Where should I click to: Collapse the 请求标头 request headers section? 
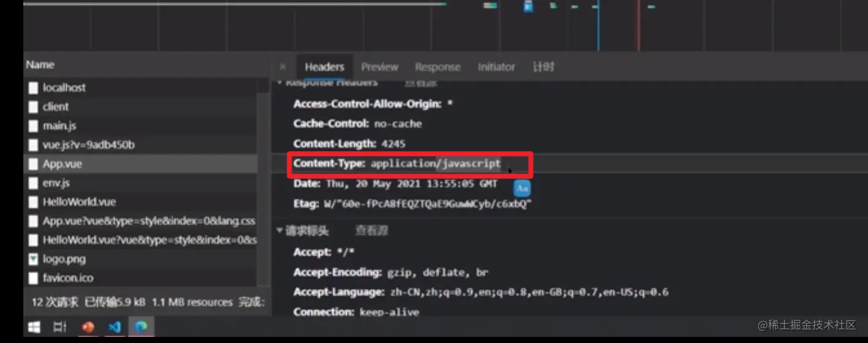coord(280,231)
